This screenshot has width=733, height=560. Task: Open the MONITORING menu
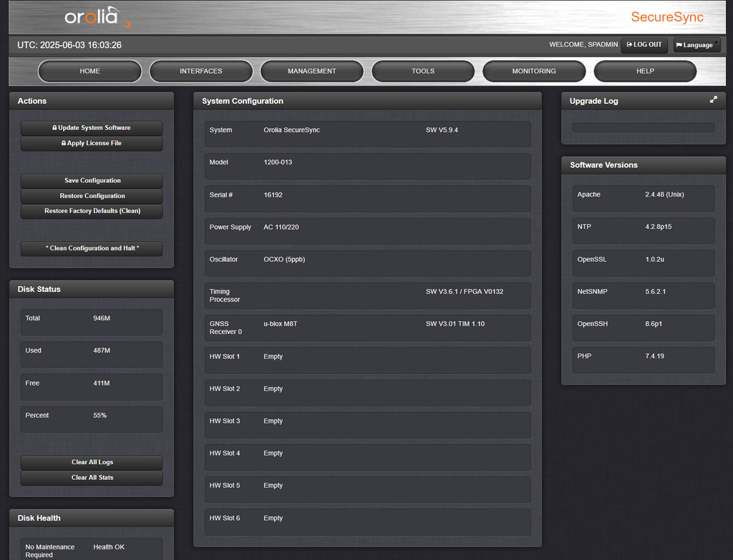click(534, 71)
